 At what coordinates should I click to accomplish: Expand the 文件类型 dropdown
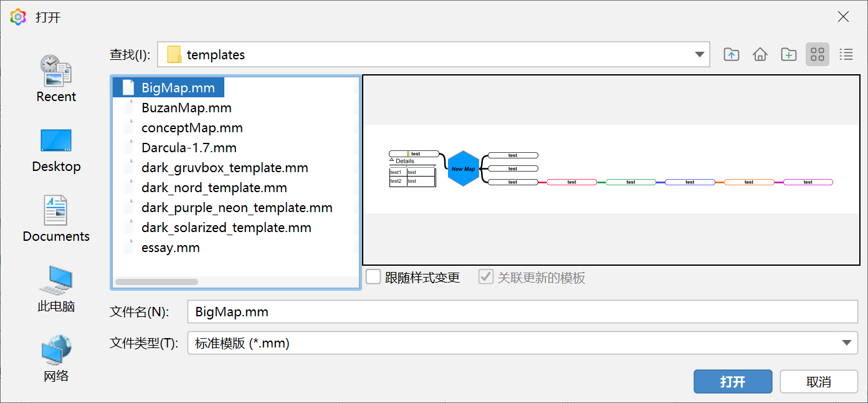(846, 342)
